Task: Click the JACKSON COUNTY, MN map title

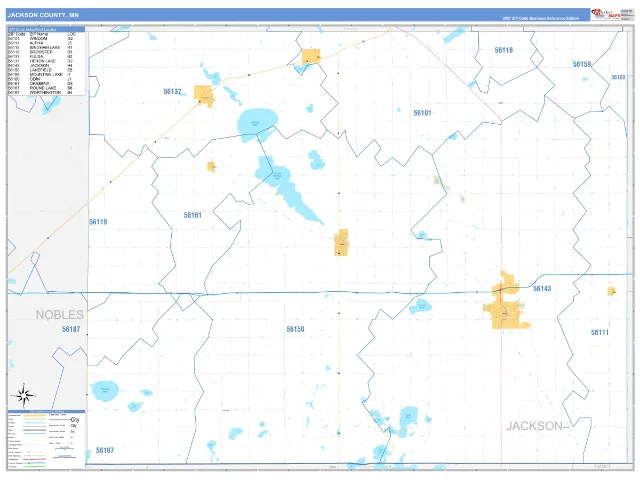Action: pos(43,15)
